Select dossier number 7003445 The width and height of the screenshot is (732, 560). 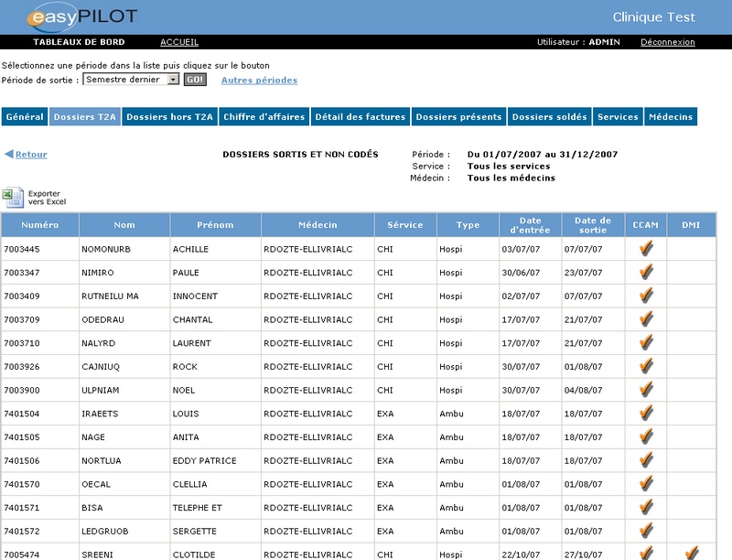click(22, 249)
